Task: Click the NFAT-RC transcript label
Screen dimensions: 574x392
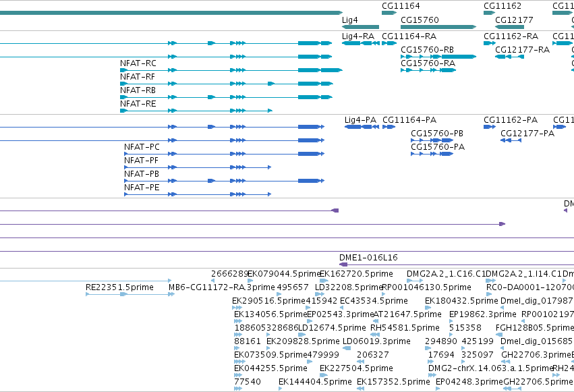Action: [x=138, y=63]
